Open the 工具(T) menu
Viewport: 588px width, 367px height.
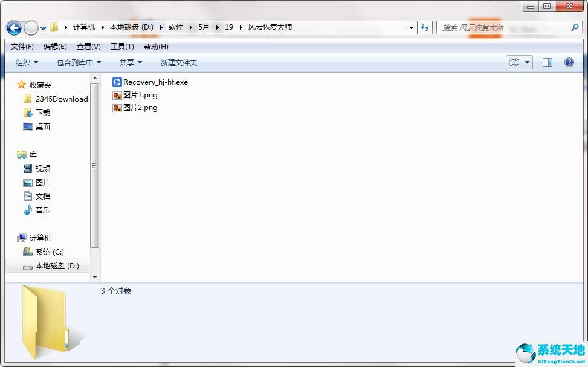pos(122,47)
